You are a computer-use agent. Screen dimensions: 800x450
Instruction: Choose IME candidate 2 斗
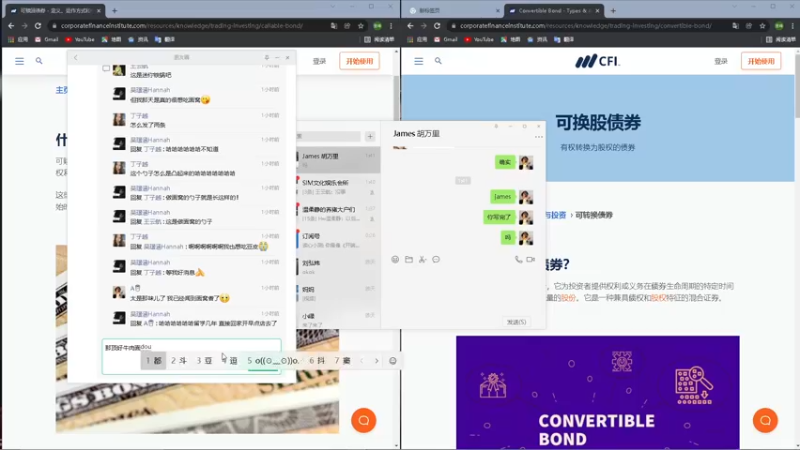pyautogui.click(x=179, y=361)
